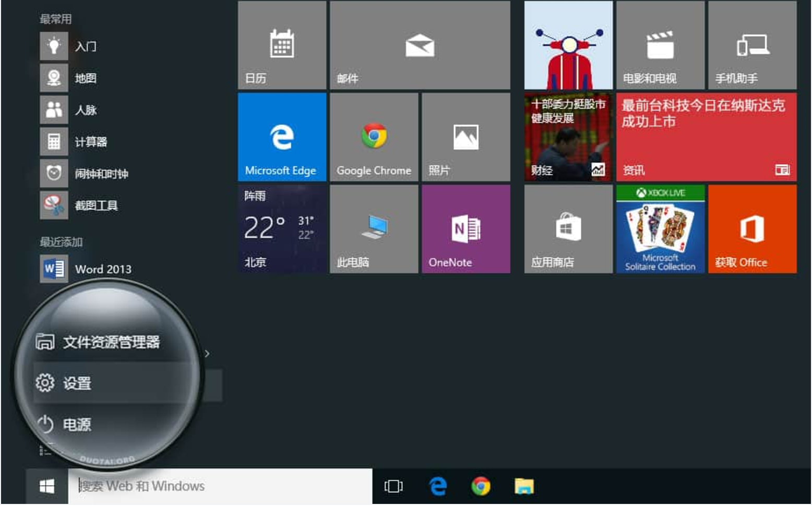The height and width of the screenshot is (506, 812).
Task: Expand the file explorer jump list arrow
Action: coord(207,354)
